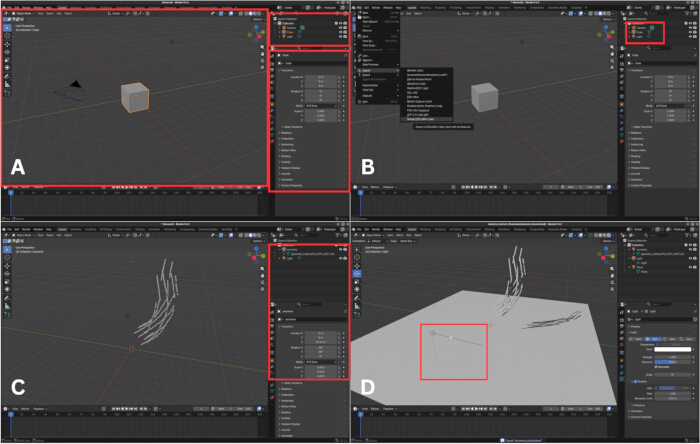Image resolution: width=700 pixels, height=444 pixels.
Task: Open the Modifiers wrench tab in panel A
Action: click(272, 110)
